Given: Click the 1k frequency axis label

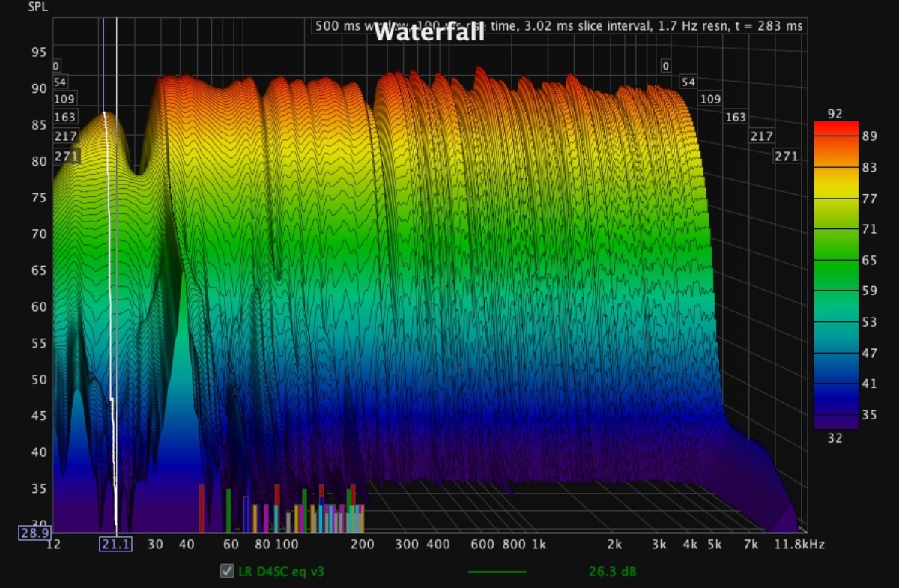Looking at the screenshot, I should (x=538, y=545).
